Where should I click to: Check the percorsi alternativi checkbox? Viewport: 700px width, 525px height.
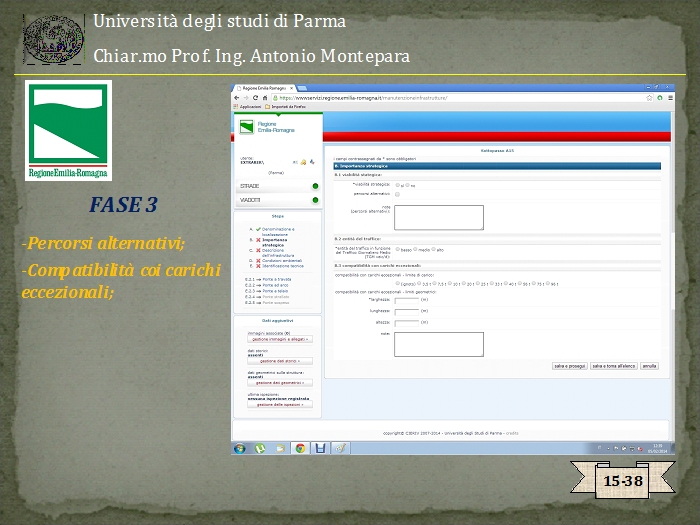click(398, 194)
